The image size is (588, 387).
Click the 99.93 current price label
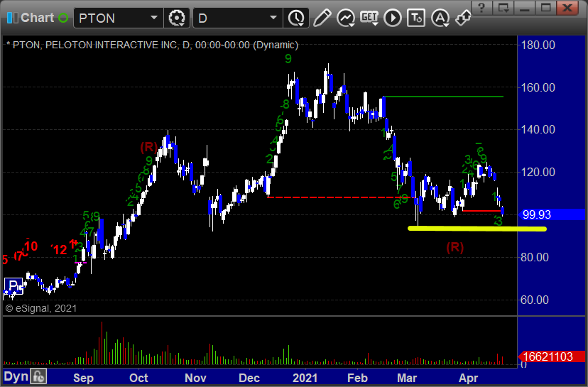(550, 214)
